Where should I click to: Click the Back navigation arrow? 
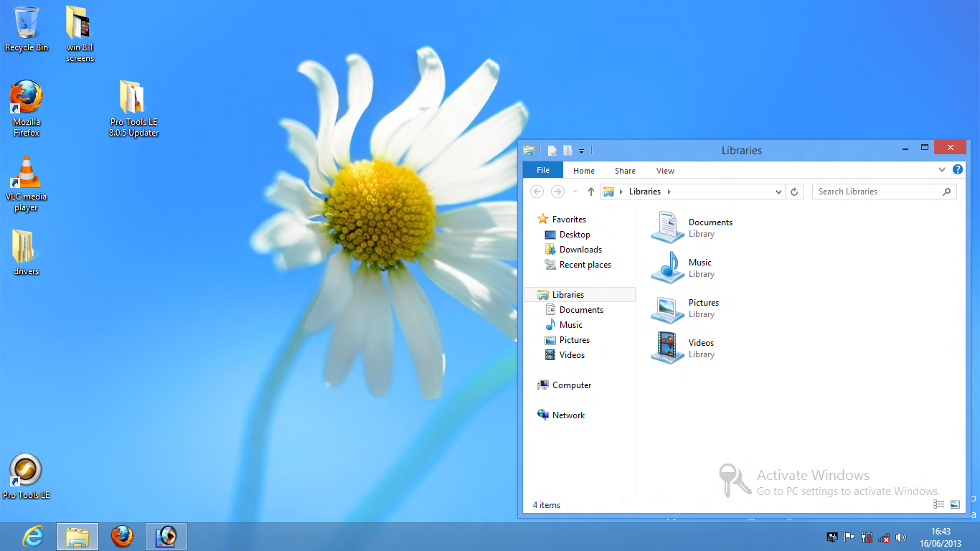pyautogui.click(x=537, y=192)
